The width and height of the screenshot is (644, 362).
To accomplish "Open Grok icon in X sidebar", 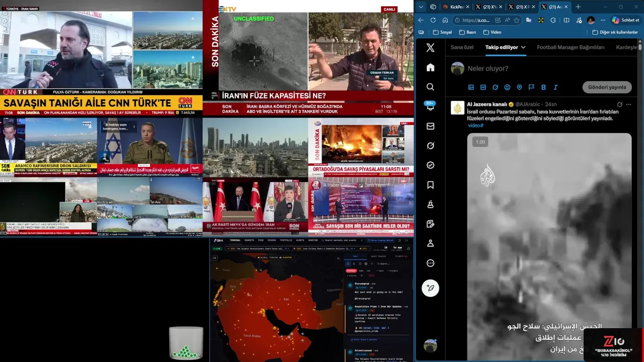I will pyautogui.click(x=430, y=146).
